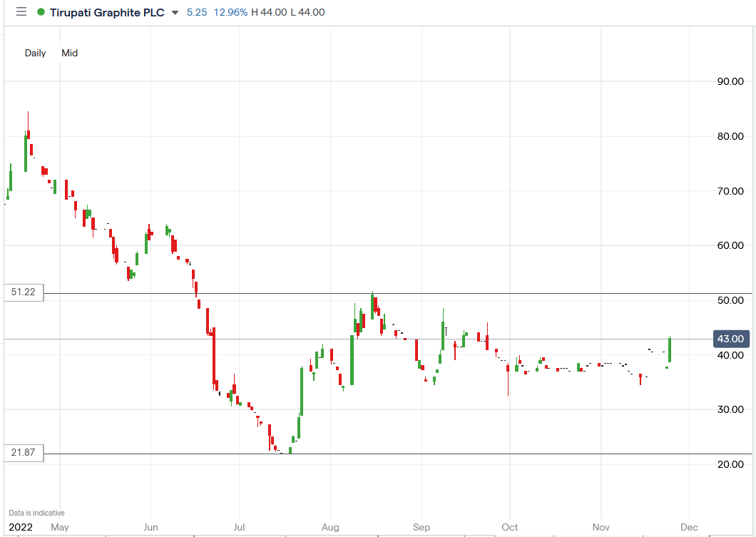Click the 40.00 price axis label
756x537 pixels.
pyautogui.click(x=730, y=355)
